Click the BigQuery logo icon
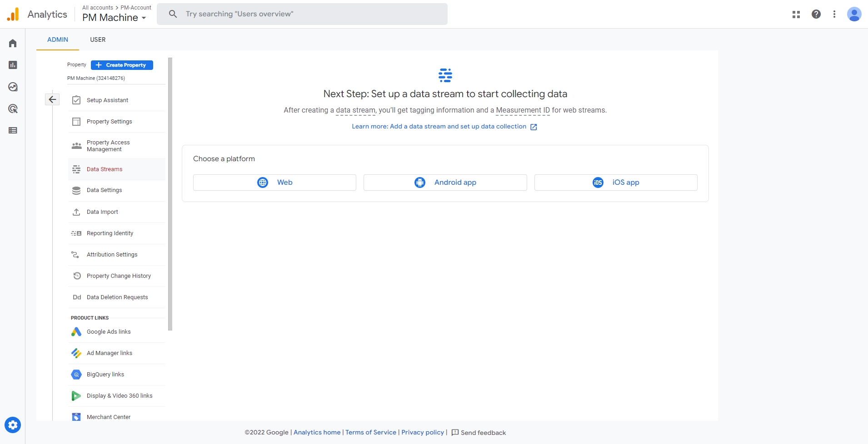The height and width of the screenshot is (444, 868). coord(76,375)
